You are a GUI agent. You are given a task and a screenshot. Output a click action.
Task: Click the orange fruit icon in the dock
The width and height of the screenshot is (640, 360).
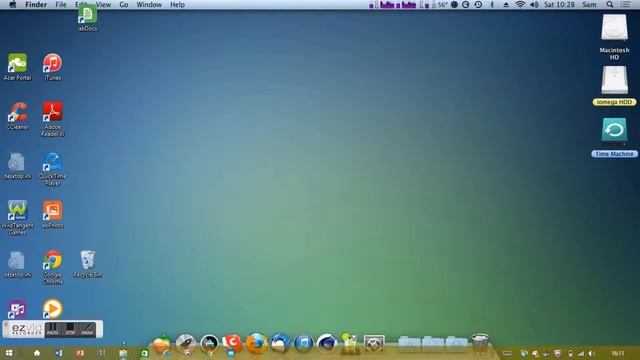tap(162, 344)
